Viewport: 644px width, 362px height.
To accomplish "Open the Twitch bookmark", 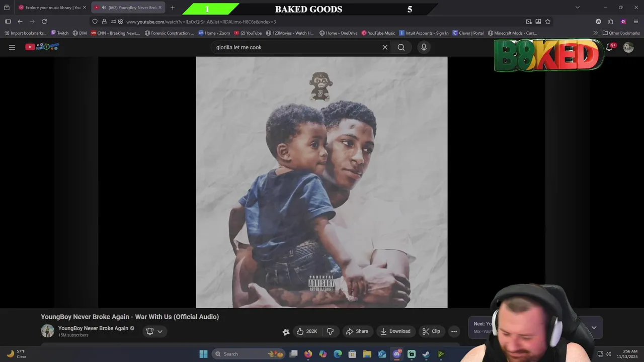I will [60, 33].
